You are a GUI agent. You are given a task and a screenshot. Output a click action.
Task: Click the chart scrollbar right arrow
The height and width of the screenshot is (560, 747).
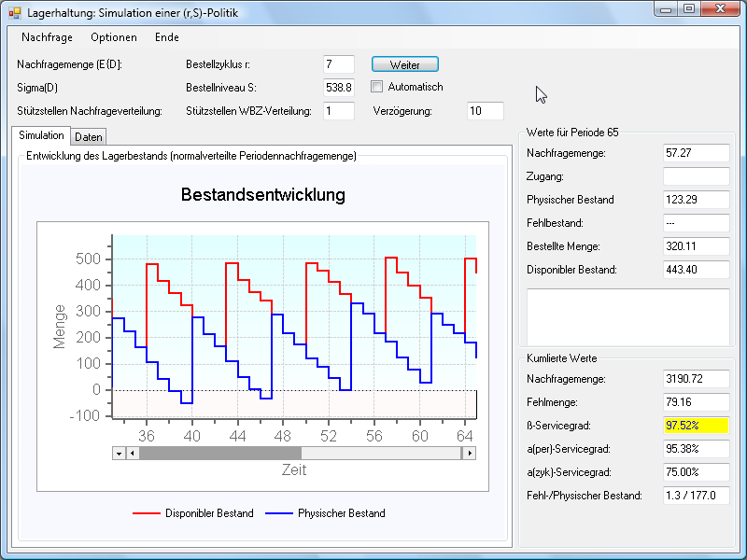(469, 453)
